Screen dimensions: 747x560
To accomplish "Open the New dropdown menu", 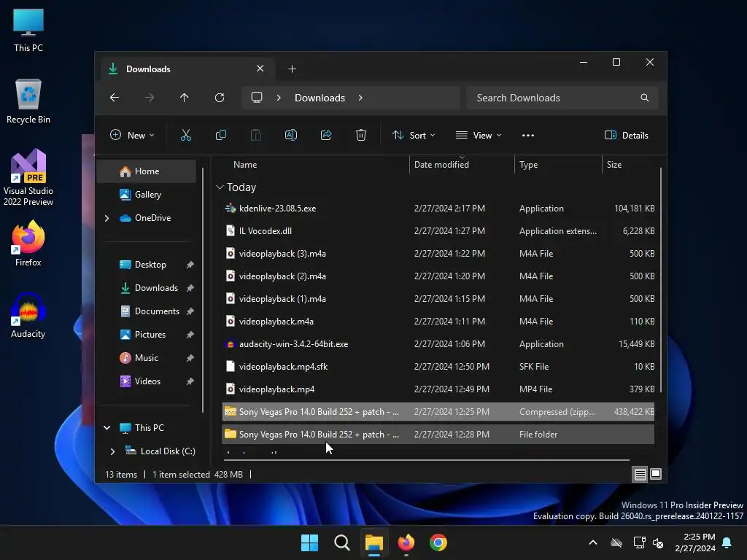I will pos(132,135).
